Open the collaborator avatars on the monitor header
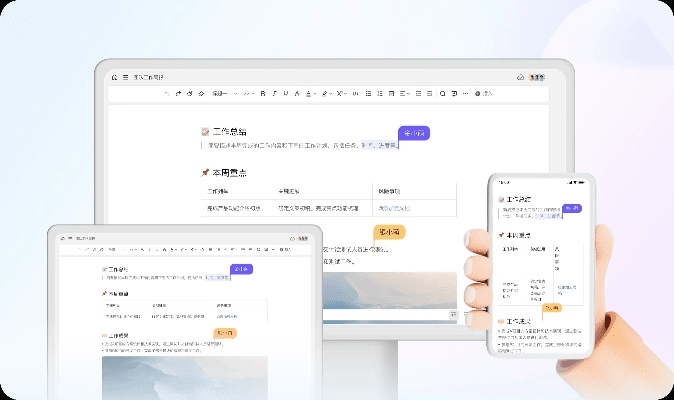674x400 pixels. 537,77
